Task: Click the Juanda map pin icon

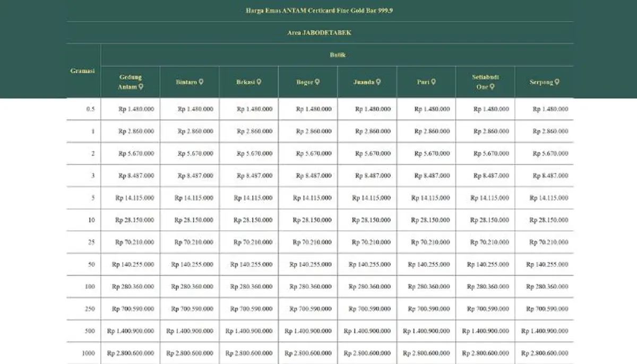Action: (x=378, y=82)
